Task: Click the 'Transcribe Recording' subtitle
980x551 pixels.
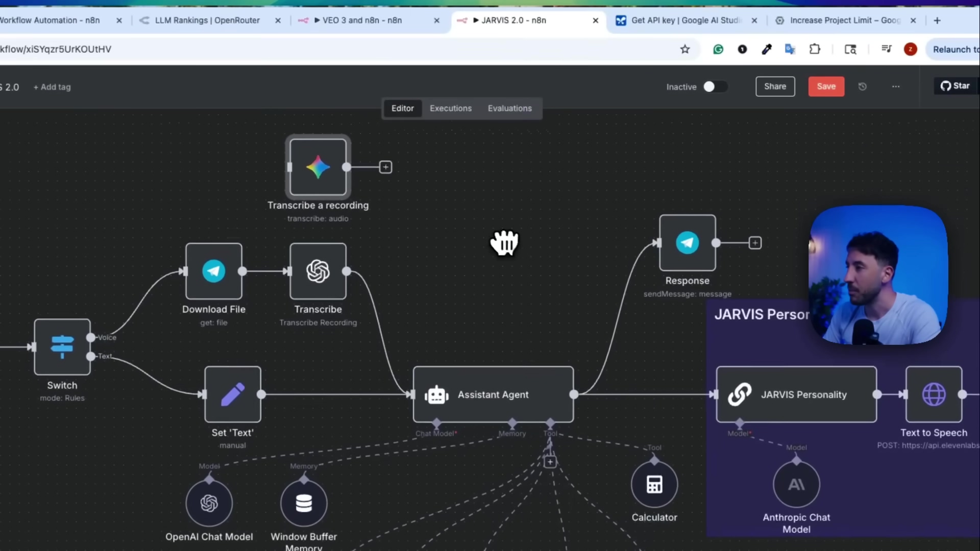Action: pyautogui.click(x=317, y=322)
